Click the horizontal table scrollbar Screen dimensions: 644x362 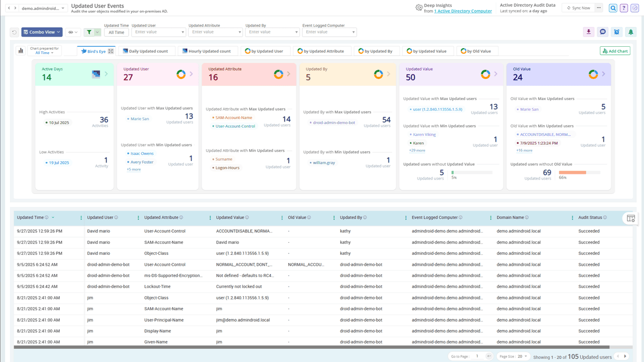[311, 347]
